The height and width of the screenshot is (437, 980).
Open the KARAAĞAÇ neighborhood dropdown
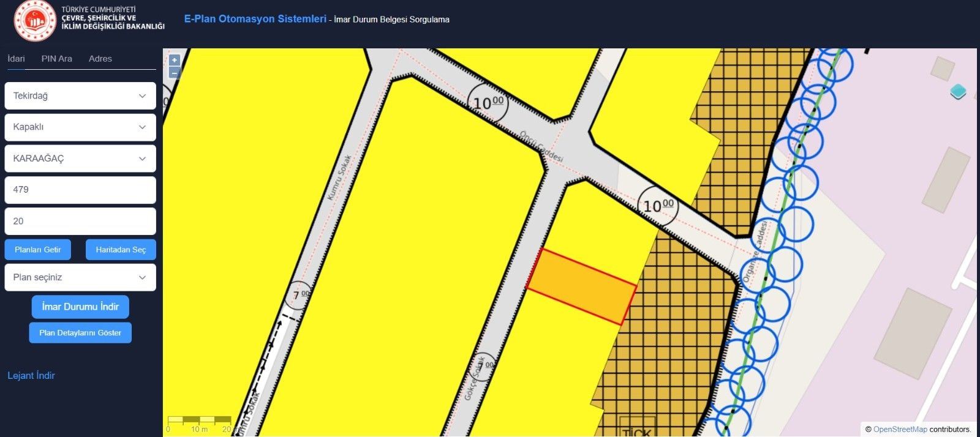click(x=80, y=159)
